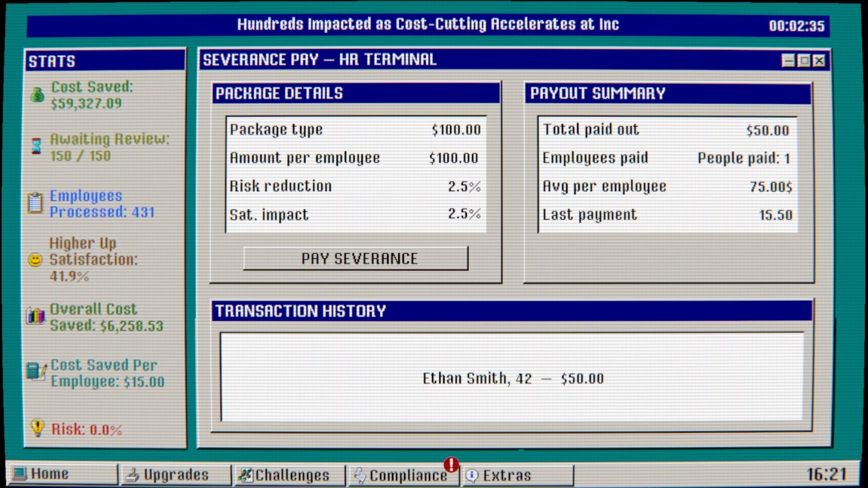Click the money bag Cost Saved icon
Screen dimensions: 868x488
[37, 95]
